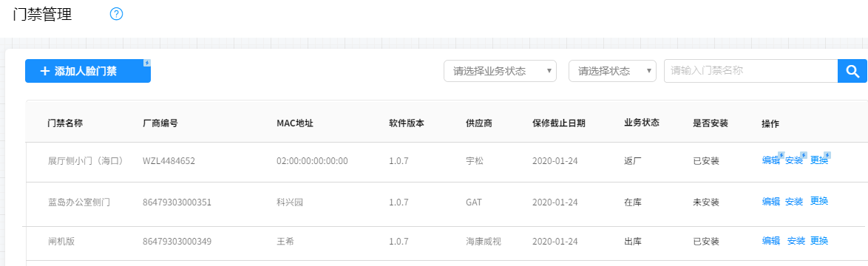Screen dimensions: 868x266
Task: Click 更换 for 蓝岛办公室侧门
Action: (x=819, y=201)
